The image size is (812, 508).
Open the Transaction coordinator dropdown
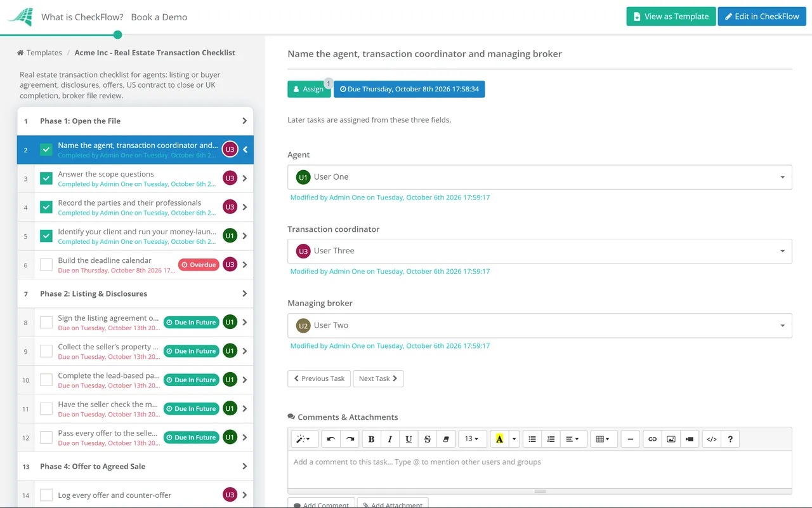[x=540, y=251]
